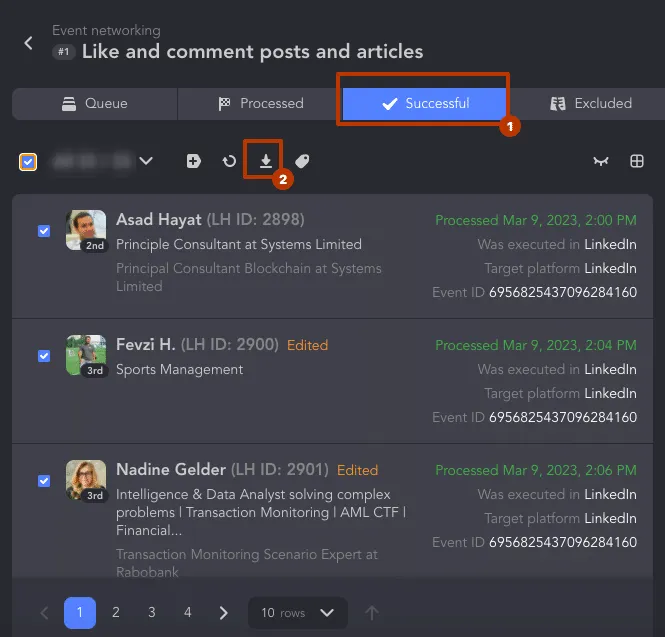The height and width of the screenshot is (637, 665).
Task: Open the 10 rows dropdown
Action: click(x=298, y=613)
